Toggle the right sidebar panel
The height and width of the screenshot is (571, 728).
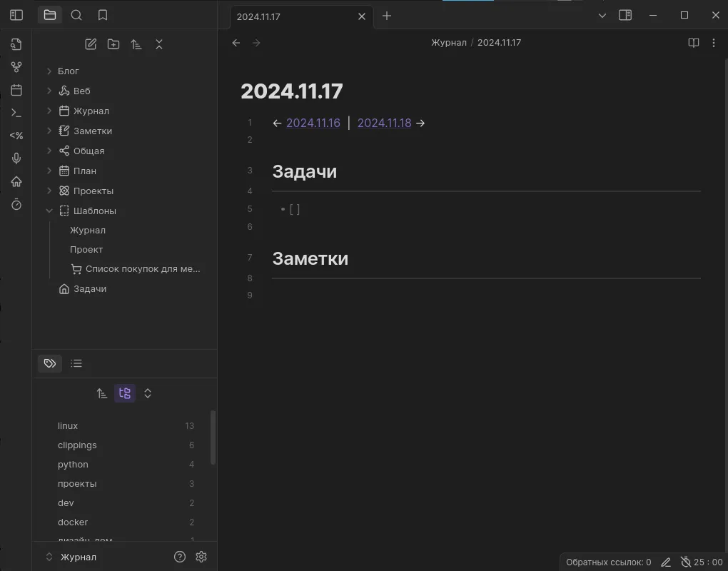click(625, 15)
